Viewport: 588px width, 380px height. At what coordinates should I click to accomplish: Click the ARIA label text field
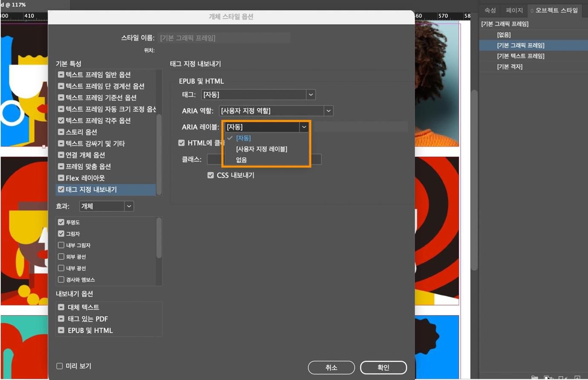361,127
